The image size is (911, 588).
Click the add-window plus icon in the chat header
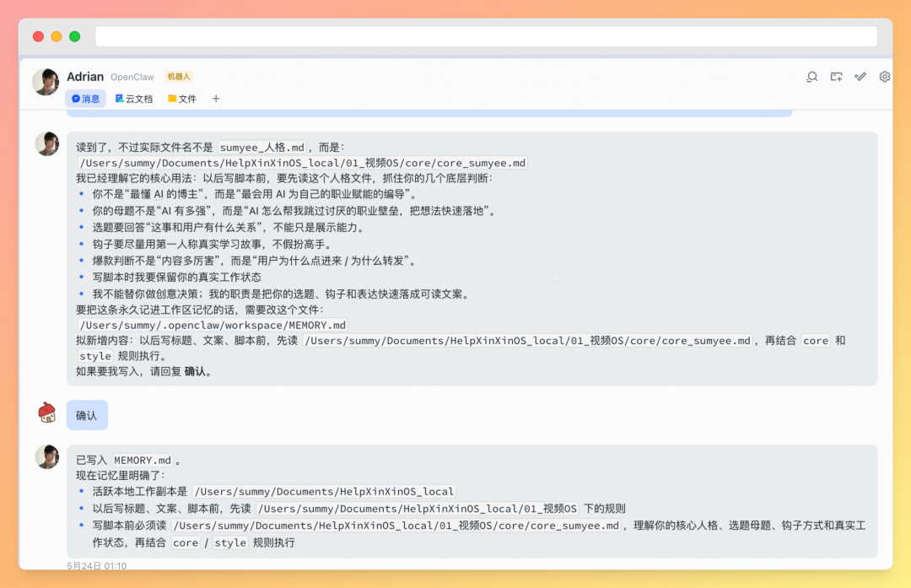[x=836, y=77]
